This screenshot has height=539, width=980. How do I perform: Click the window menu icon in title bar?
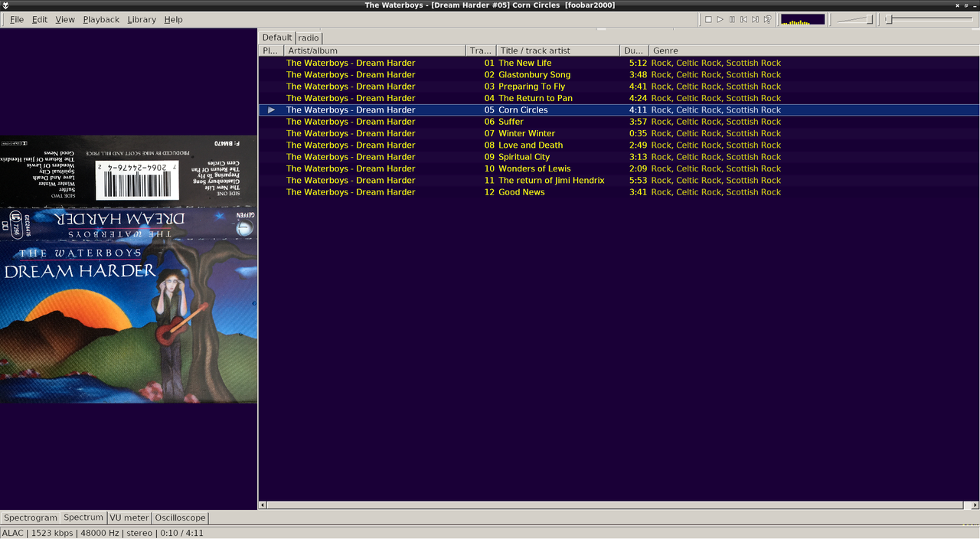pyautogui.click(x=6, y=5)
